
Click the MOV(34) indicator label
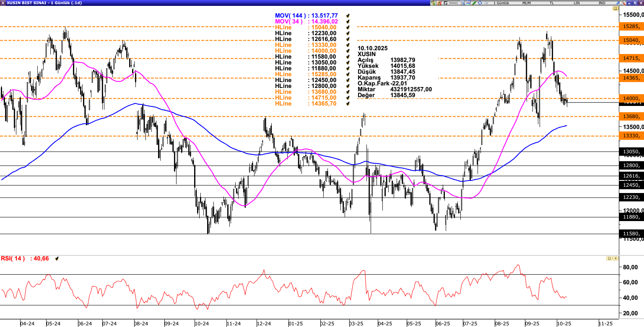288,22
